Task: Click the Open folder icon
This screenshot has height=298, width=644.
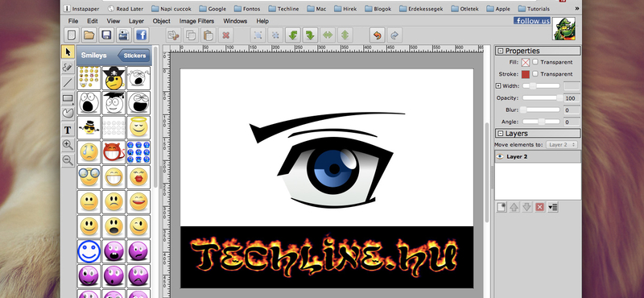Action: click(x=89, y=35)
